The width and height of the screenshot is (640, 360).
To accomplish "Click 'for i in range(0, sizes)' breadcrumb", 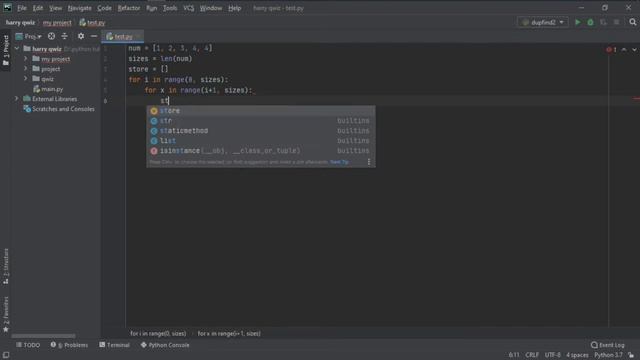I will click(x=158, y=333).
